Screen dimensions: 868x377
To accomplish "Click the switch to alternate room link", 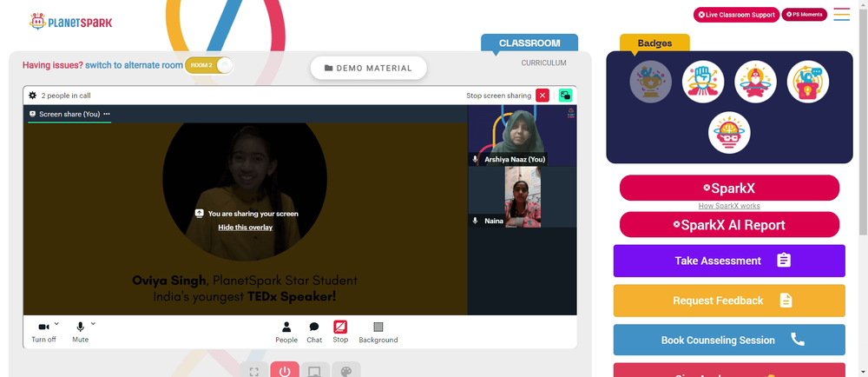I will pyautogui.click(x=134, y=65).
